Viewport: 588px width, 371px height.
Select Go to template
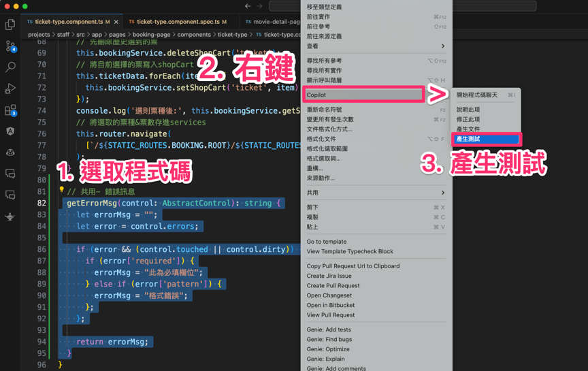pyautogui.click(x=376, y=242)
